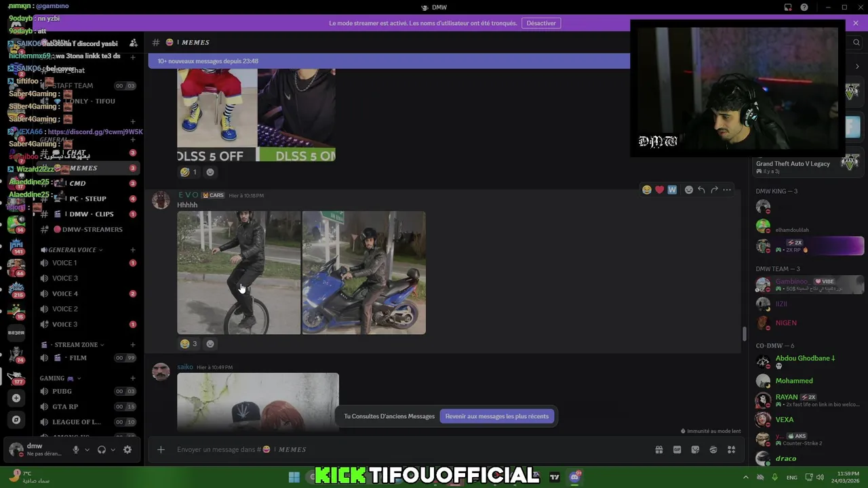Click the chat scrollbar thumb
Image resolution: width=868 pixels, height=488 pixels.
[x=744, y=334]
